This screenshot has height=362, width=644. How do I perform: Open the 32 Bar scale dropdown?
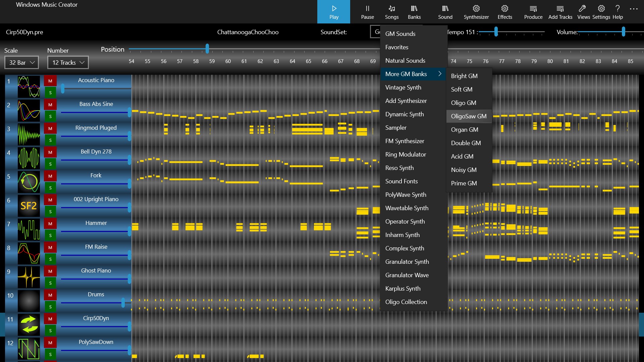tap(22, 63)
